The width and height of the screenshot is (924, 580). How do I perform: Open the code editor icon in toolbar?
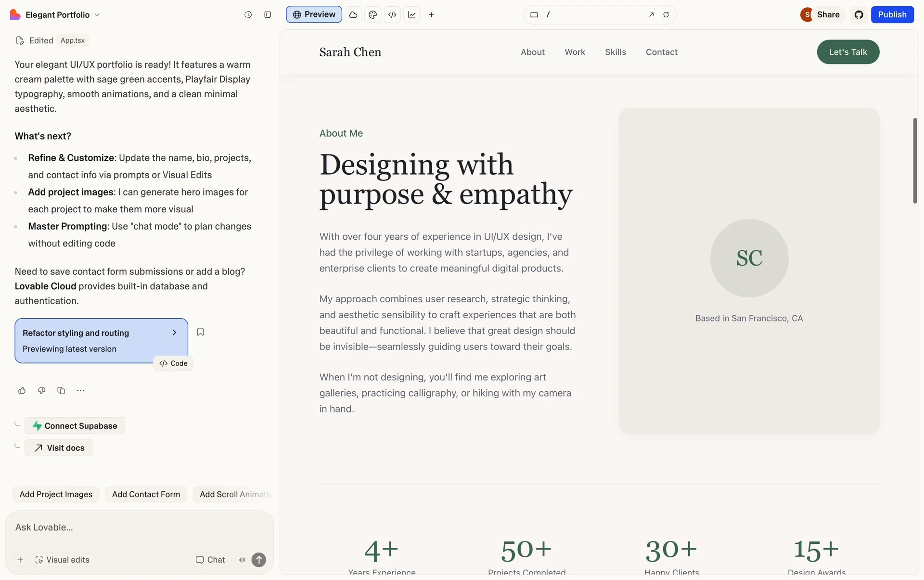click(392, 15)
